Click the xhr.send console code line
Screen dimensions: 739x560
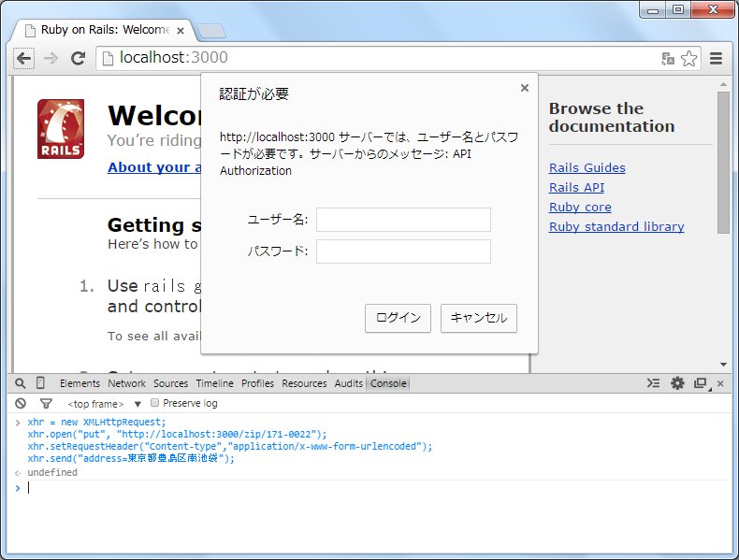[131, 458]
